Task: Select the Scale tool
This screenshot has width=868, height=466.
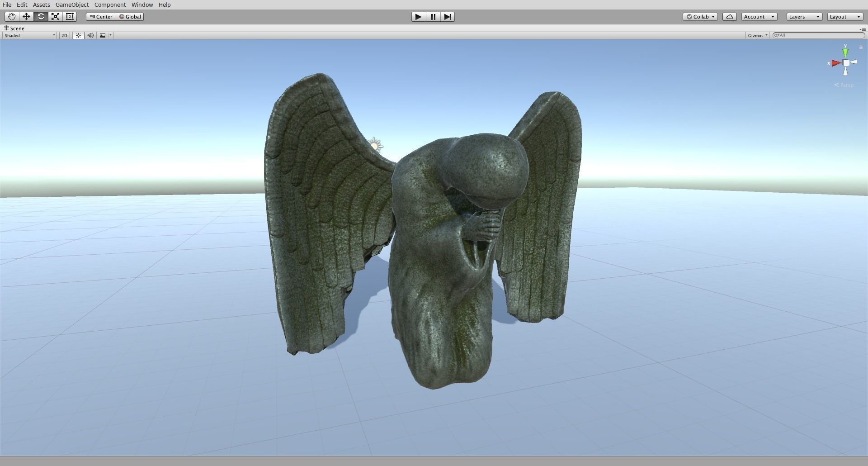Action: pyautogui.click(x=55, y=17)
